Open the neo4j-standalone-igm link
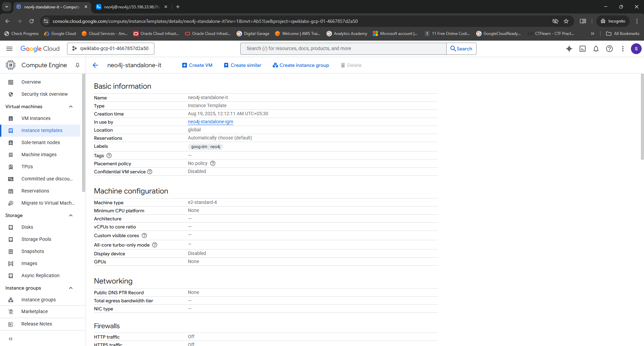Screen dimensions: 644x346 pos(210,122)
